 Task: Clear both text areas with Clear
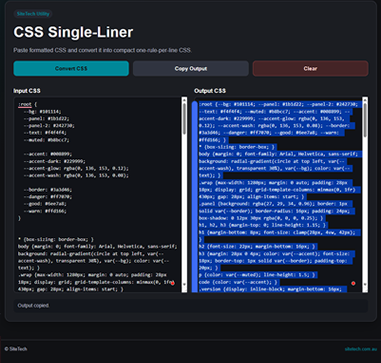tap(310, 68)
